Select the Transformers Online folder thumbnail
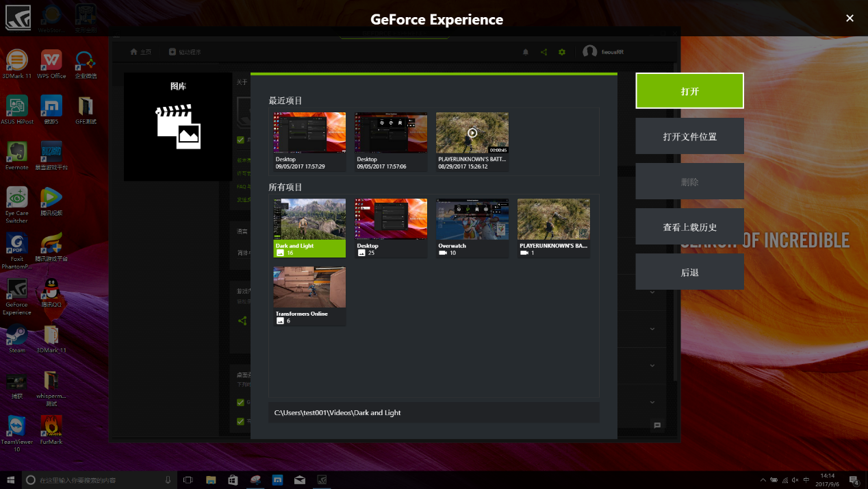The width and height of the screenshot is (868, 489). [x=309, y=296]
